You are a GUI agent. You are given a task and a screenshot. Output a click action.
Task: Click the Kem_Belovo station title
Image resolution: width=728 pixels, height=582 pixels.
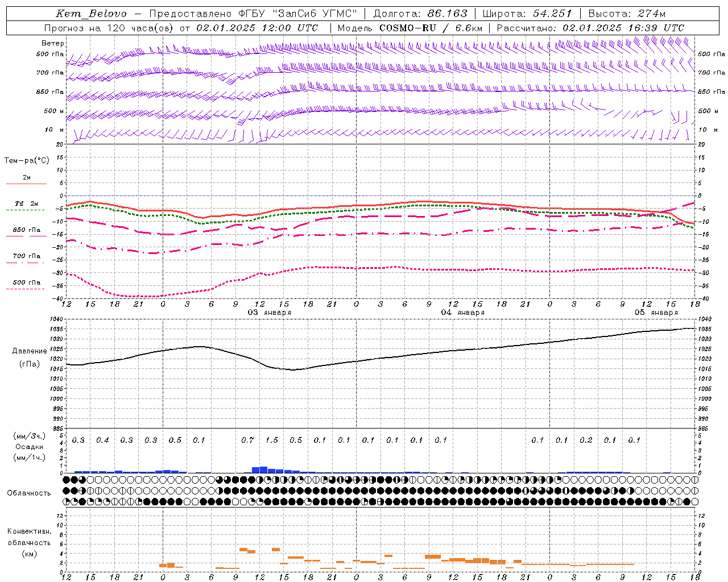click(91, 14)
